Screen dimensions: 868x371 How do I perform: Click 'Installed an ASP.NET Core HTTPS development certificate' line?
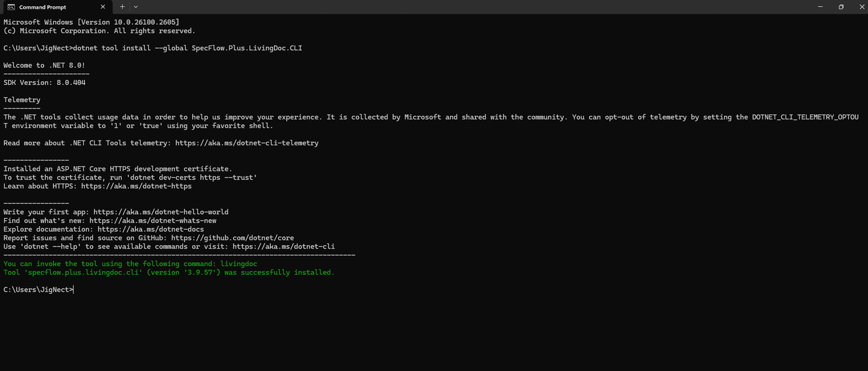(x=118, y=168)
